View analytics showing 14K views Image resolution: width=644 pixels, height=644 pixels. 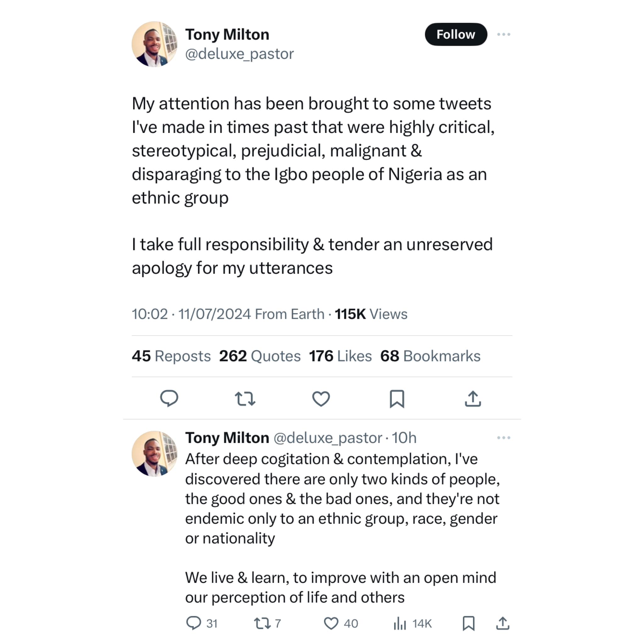[400, 623]
